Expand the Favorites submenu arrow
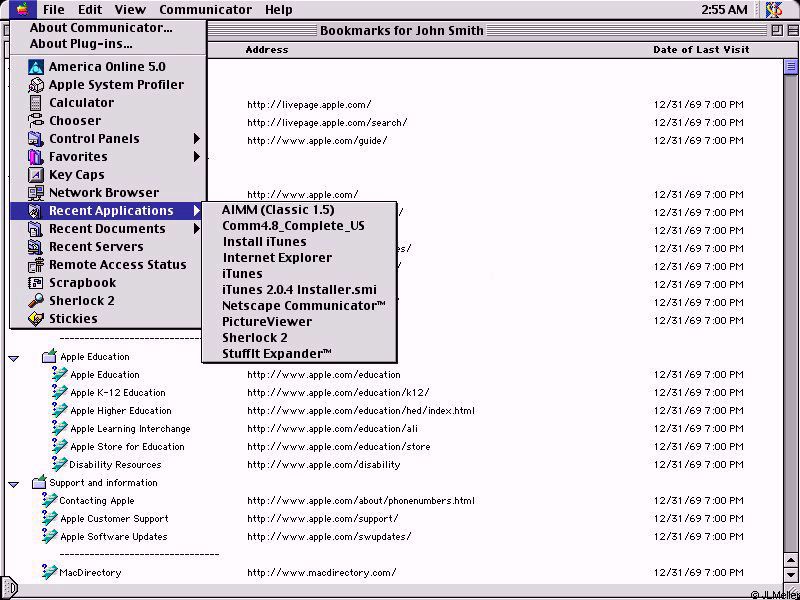 tap(196, 157)
